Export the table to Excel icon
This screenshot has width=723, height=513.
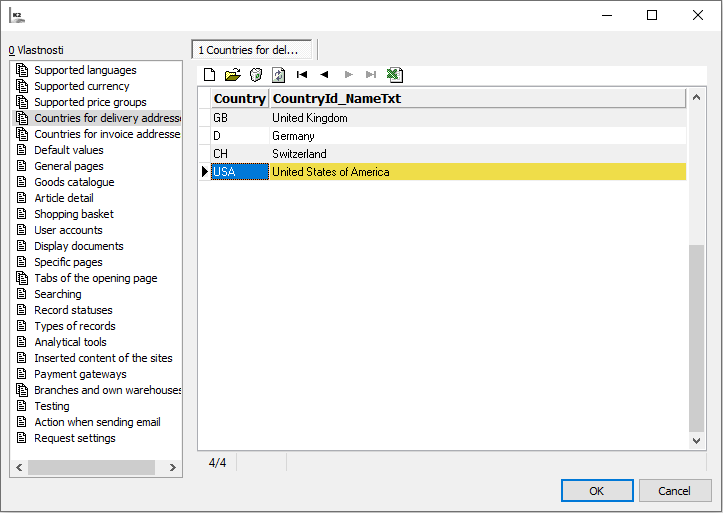(395, 75)
